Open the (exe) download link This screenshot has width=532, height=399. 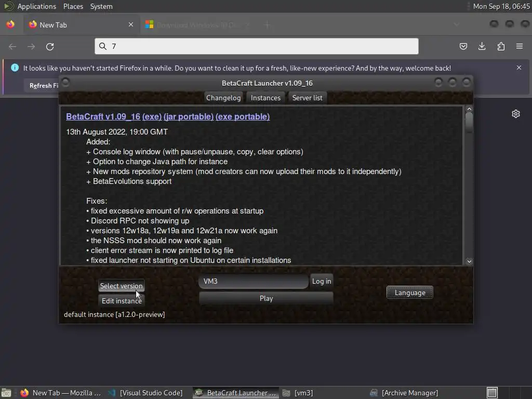152,116
